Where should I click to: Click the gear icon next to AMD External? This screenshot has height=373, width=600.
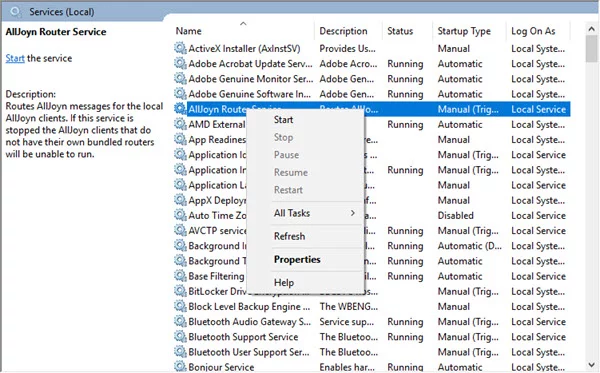pos(180,124)
